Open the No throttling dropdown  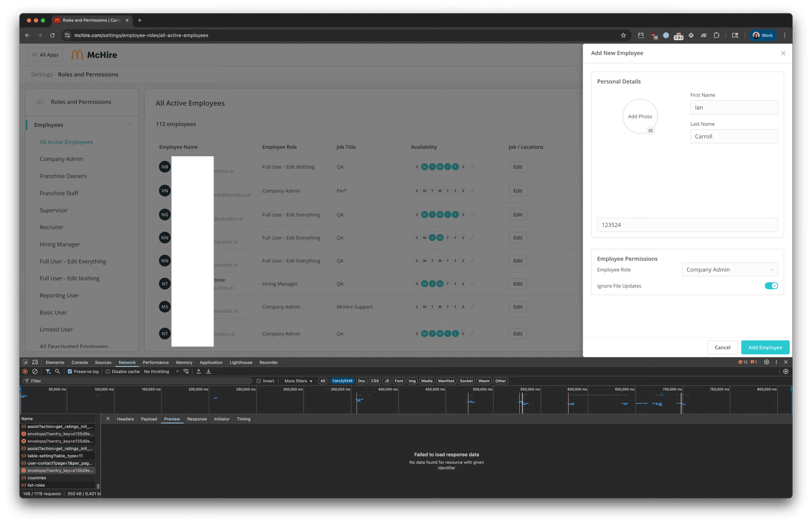coord(161,371)
